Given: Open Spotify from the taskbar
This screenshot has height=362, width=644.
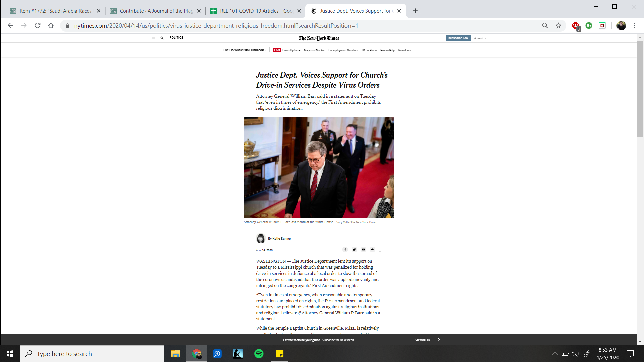Looking at the screenshot, I should 259,354.
